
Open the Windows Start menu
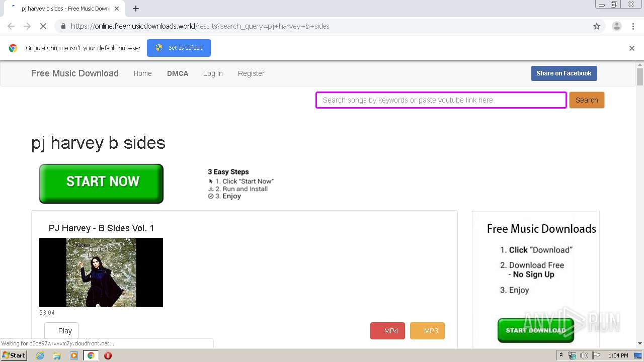point(14,355)
